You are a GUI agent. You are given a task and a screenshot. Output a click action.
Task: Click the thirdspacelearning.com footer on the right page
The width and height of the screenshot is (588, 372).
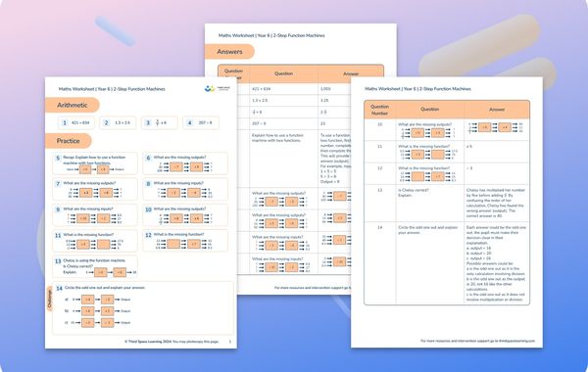(477, 341)
